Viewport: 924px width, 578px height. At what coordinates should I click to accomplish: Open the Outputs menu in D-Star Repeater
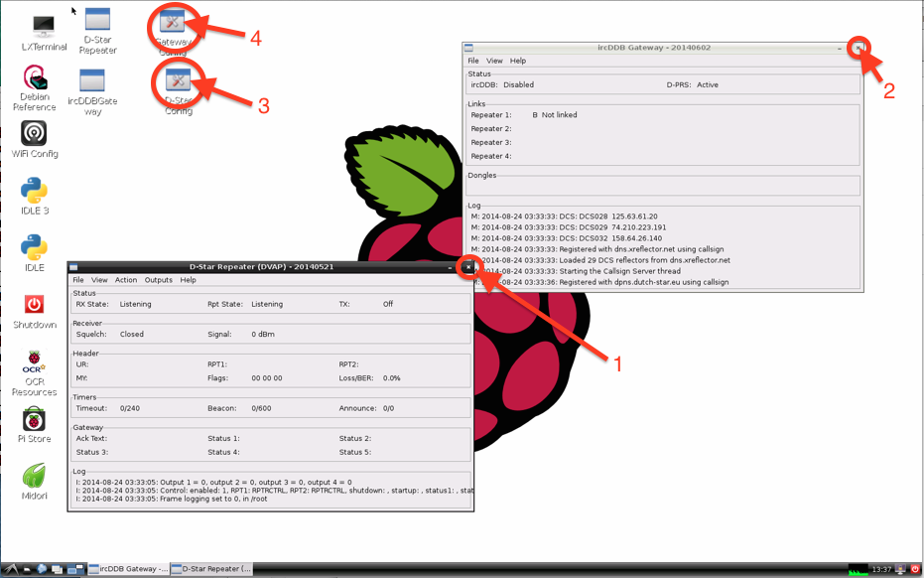[158, 280]
